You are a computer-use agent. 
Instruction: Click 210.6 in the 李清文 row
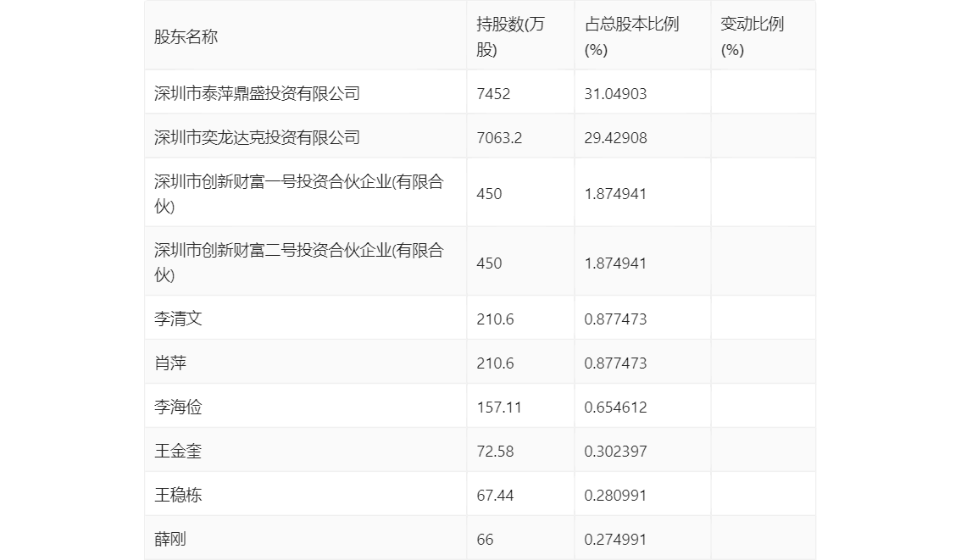(x=495, y=319)
